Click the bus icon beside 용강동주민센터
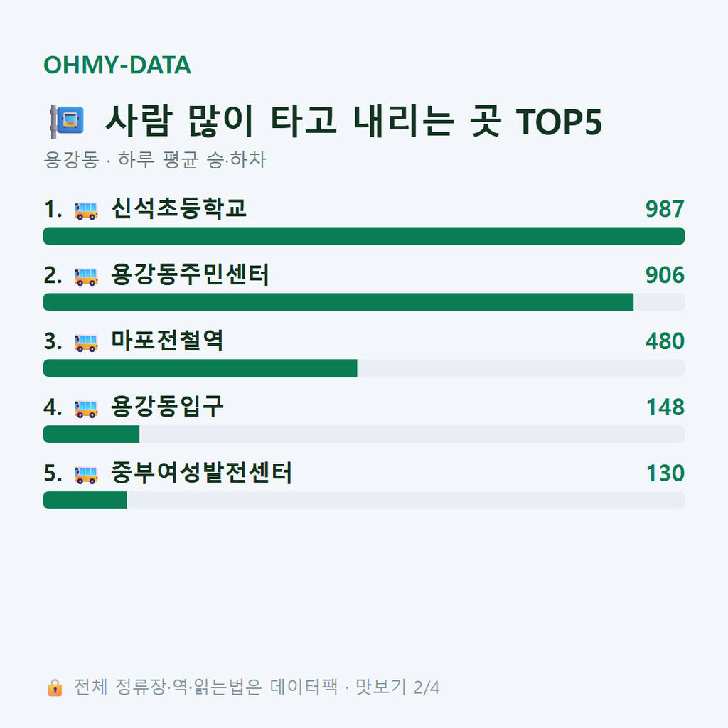The width and height of the screenshot is (728, 728). point(86,277)
